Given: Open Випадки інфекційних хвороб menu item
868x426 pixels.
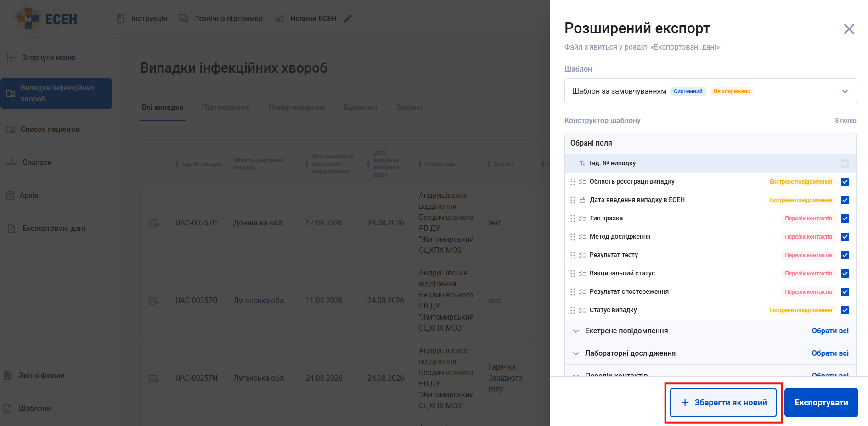Looking at the screenshot, I should tap(56, 94).
